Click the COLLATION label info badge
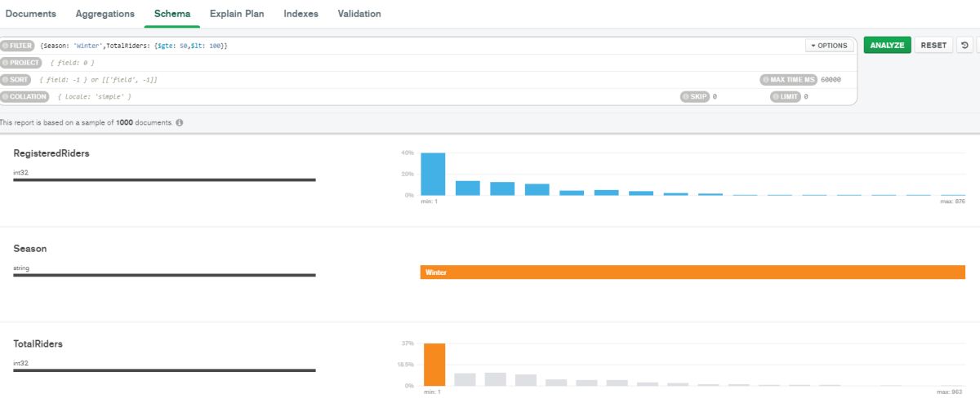 pos(25,96)
